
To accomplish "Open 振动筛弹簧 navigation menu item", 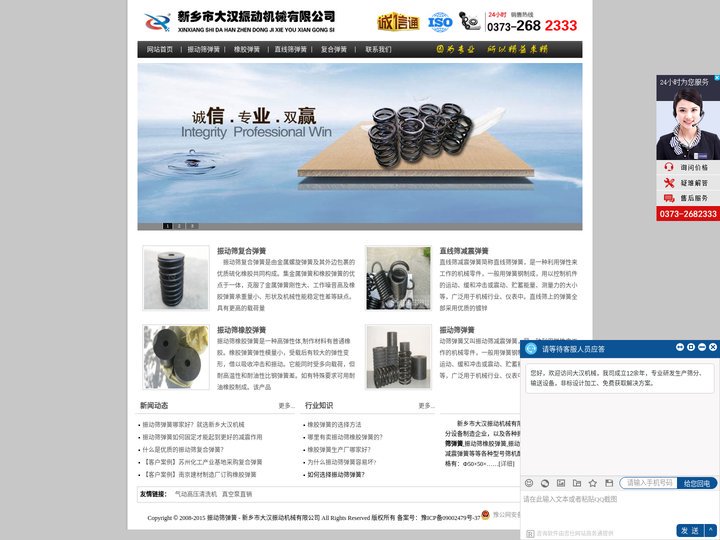I will tap(203, 49).
